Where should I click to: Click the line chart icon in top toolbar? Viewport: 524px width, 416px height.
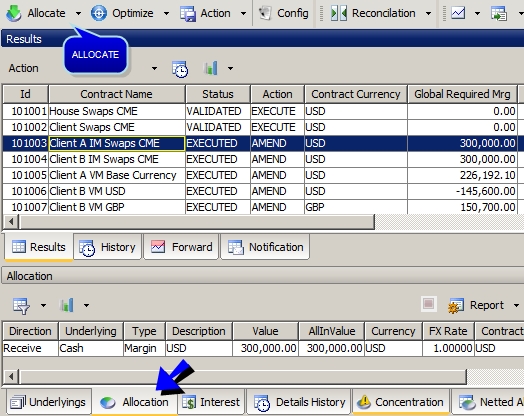point(458,13)
